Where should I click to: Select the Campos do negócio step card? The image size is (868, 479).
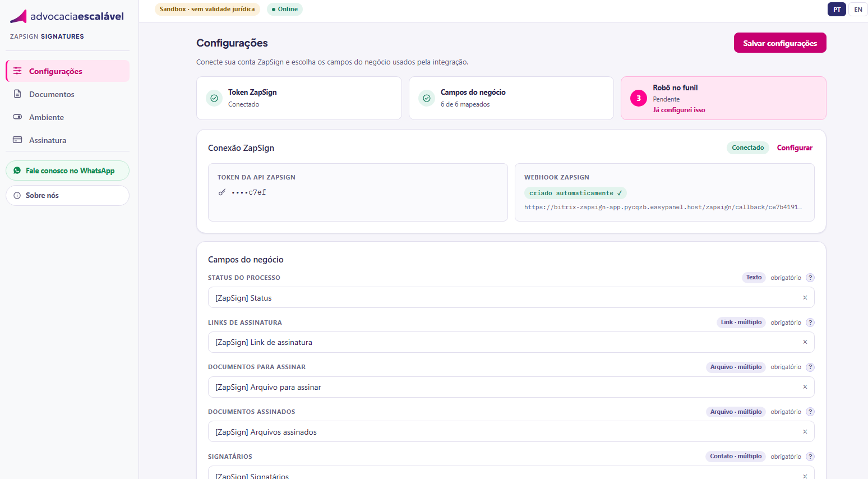coord(511,98)
